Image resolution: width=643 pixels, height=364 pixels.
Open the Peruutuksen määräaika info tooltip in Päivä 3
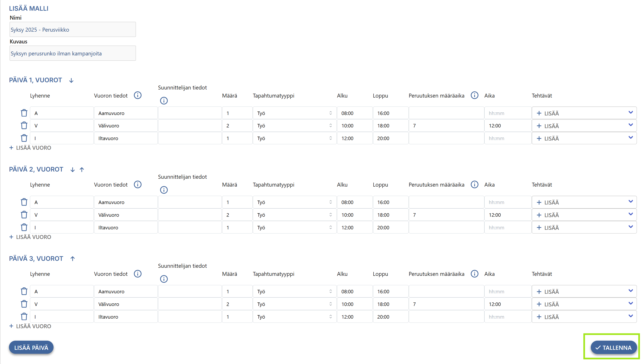click(474, 274)
